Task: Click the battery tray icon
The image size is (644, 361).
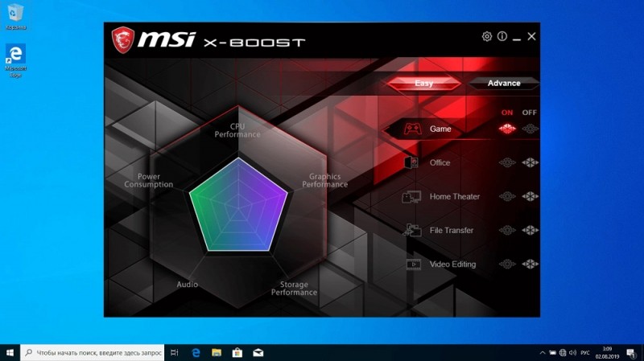Action: [x=552, y=353]
